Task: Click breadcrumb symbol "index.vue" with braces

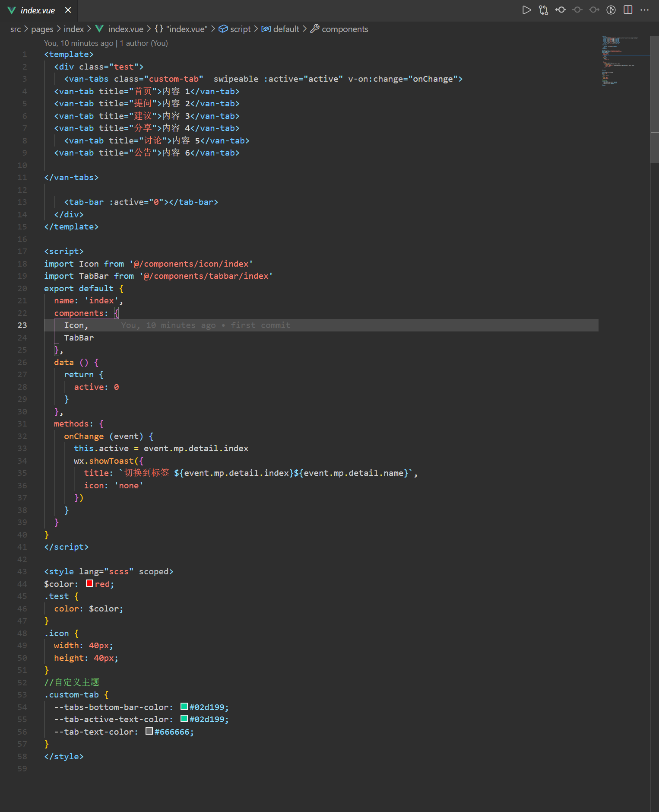Action: click(x=181, y=29)
